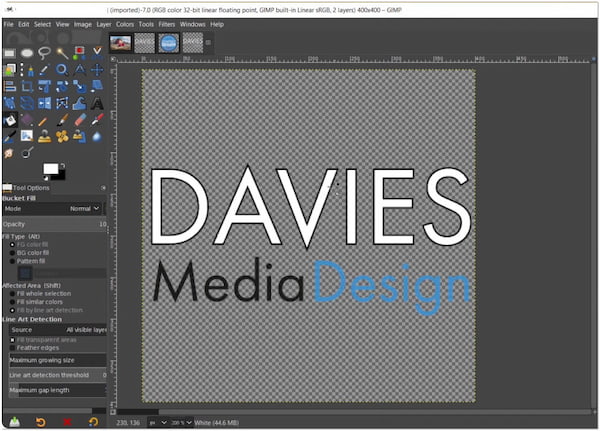
Task: Select the Paintbrush tool
Action: [x=62, y=120]
